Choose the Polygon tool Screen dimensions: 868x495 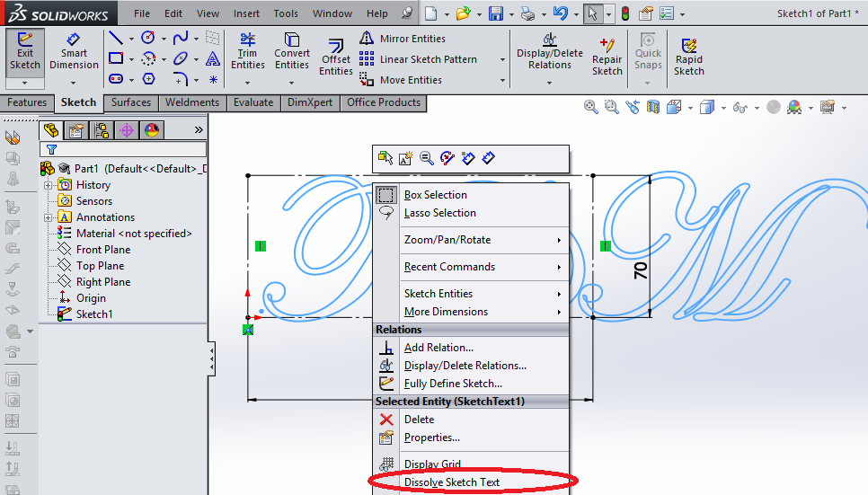pos(148,79)
